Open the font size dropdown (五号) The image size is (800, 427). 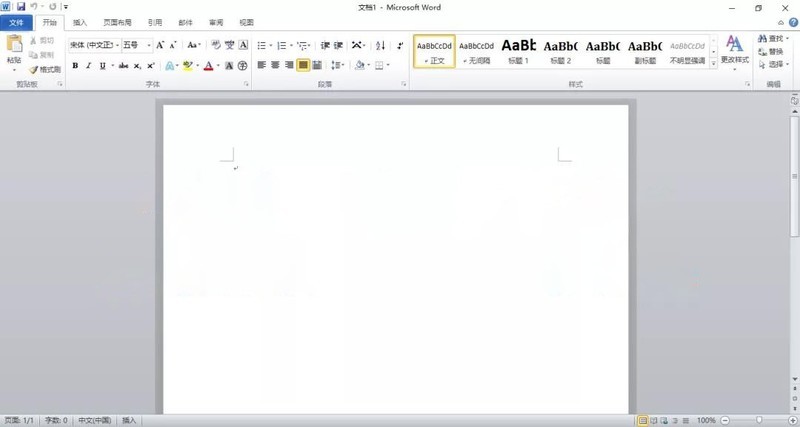(137, 45)
